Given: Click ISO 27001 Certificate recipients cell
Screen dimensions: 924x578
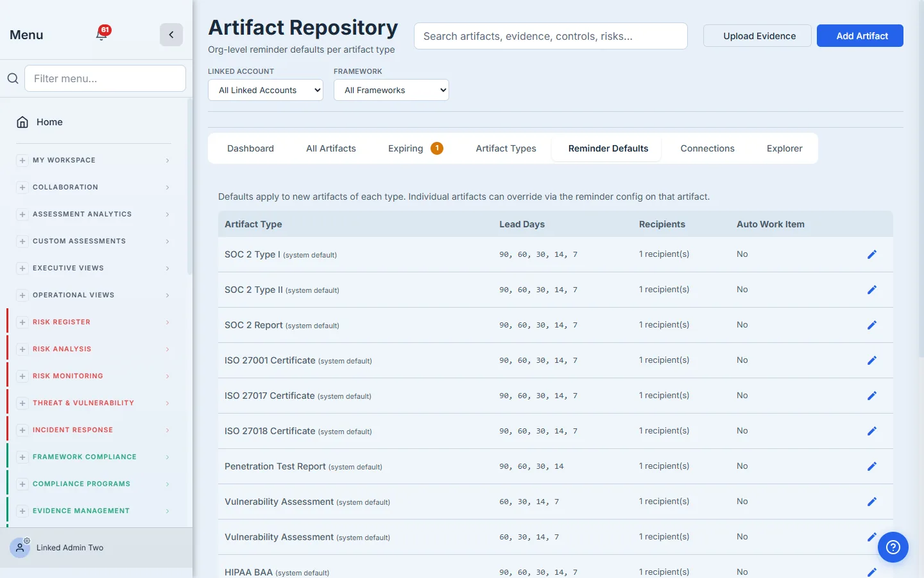Looking at the screenshot, I should click(x=664, y=360).
